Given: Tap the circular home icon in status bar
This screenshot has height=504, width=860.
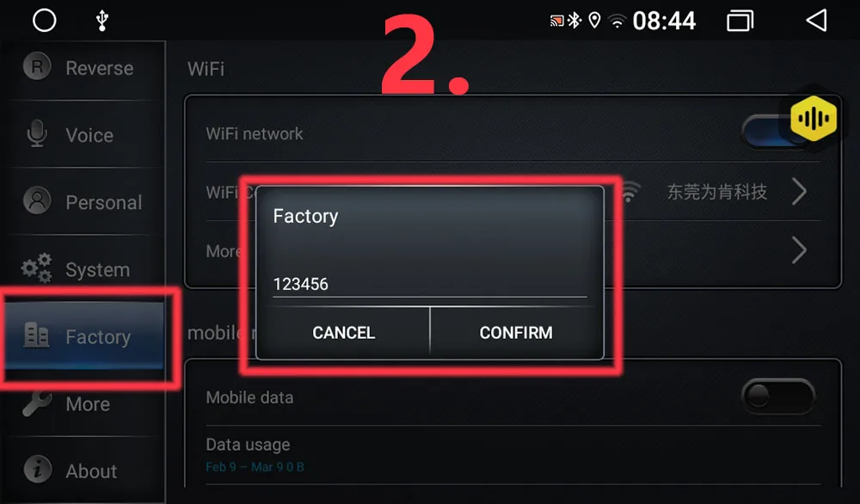Looking at the screenshot, I should click(45, 21).
